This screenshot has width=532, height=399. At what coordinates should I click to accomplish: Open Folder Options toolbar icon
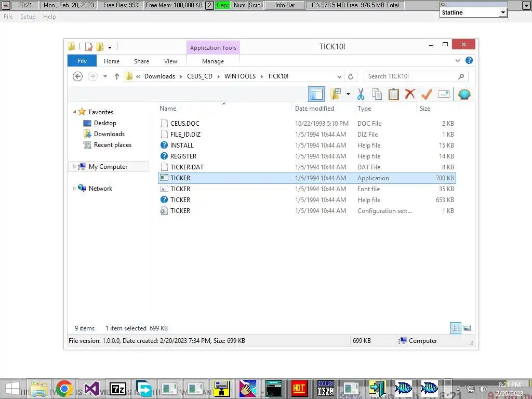pyautogui.click(x=336, y=94)
